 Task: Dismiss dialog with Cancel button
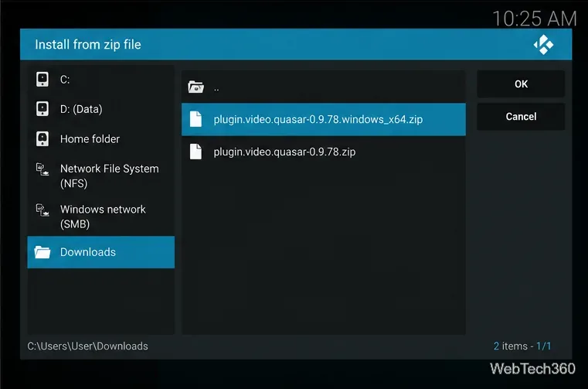pos(521,117)
